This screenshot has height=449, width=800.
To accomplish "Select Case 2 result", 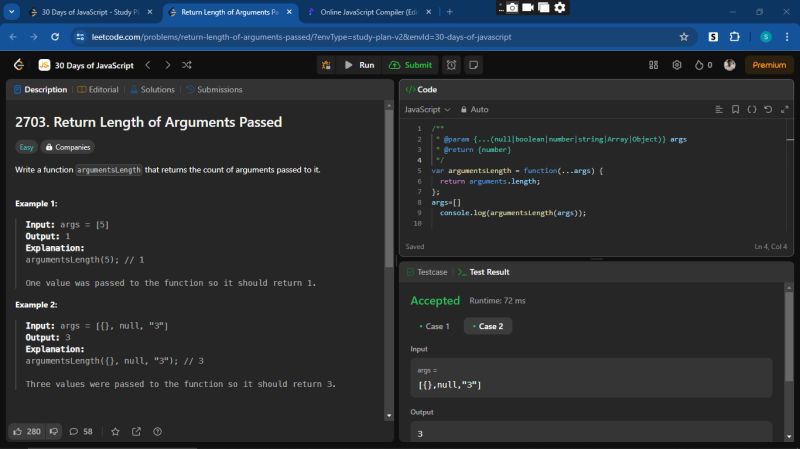I will tap(488, 326).
